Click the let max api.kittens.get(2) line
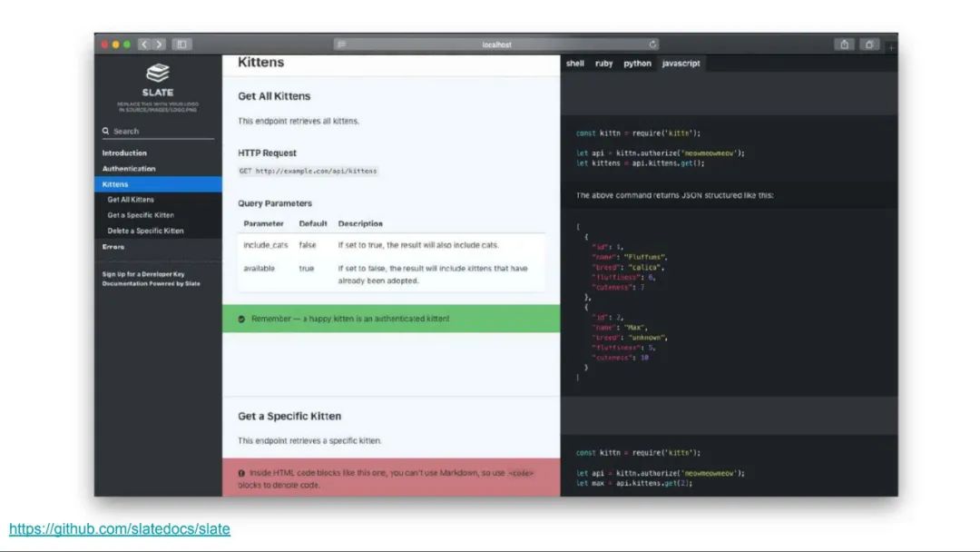980x552 pixels. tap(633, 483)
